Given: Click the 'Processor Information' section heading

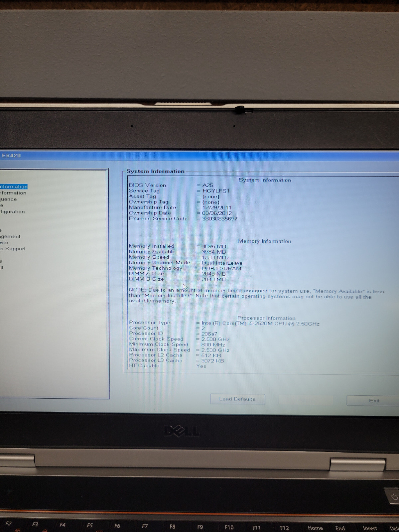Looking at the screenshot, I should 266,318.
